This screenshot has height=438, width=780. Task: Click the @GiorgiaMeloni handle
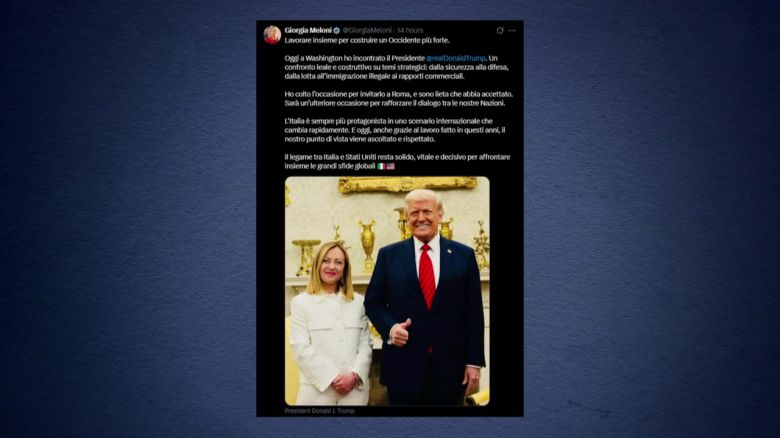pyautogui.click(x=367, y=30)
